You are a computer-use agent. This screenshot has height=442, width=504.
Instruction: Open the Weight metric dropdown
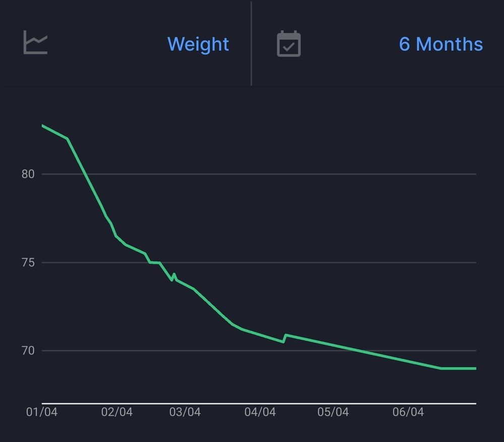[198, 45]
